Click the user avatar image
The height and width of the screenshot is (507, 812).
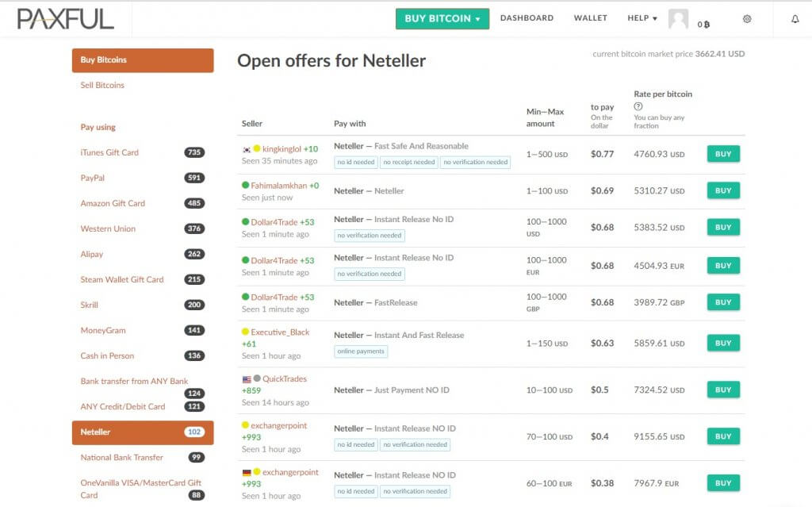[x=678, y=19]
